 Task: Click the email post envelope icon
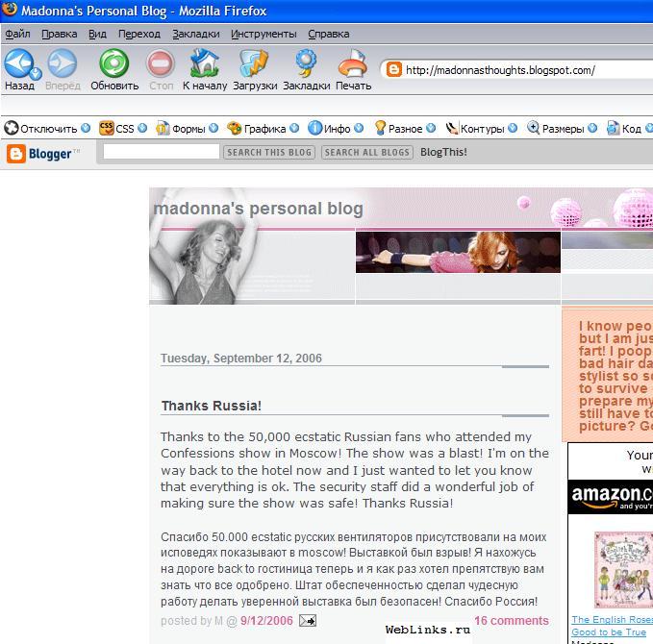(308, 621)
